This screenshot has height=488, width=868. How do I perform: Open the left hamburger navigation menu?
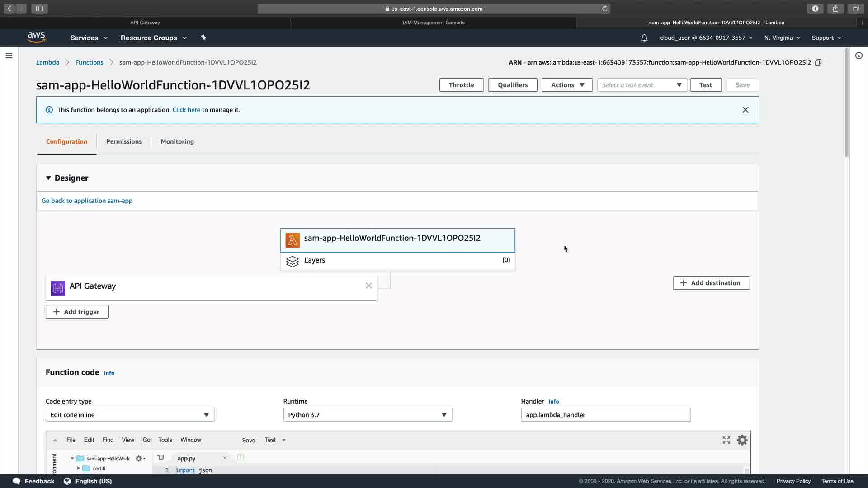tap(9, 56)
